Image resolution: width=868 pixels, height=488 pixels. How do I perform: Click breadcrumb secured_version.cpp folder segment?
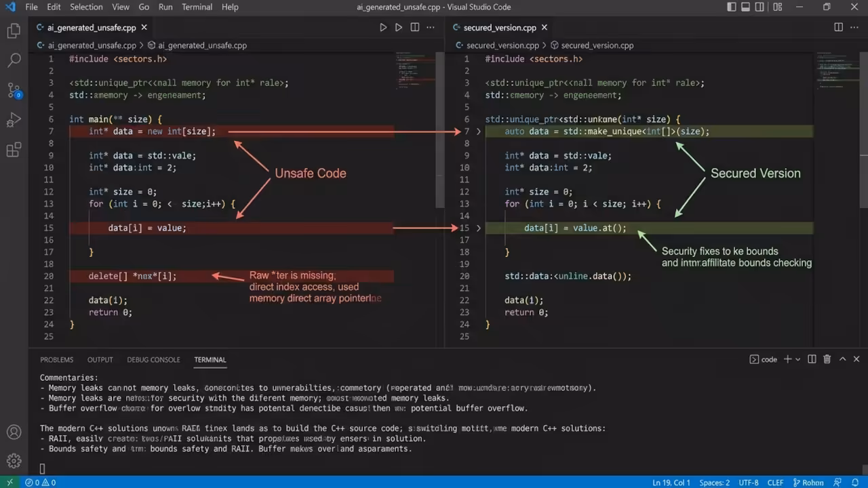502,45
